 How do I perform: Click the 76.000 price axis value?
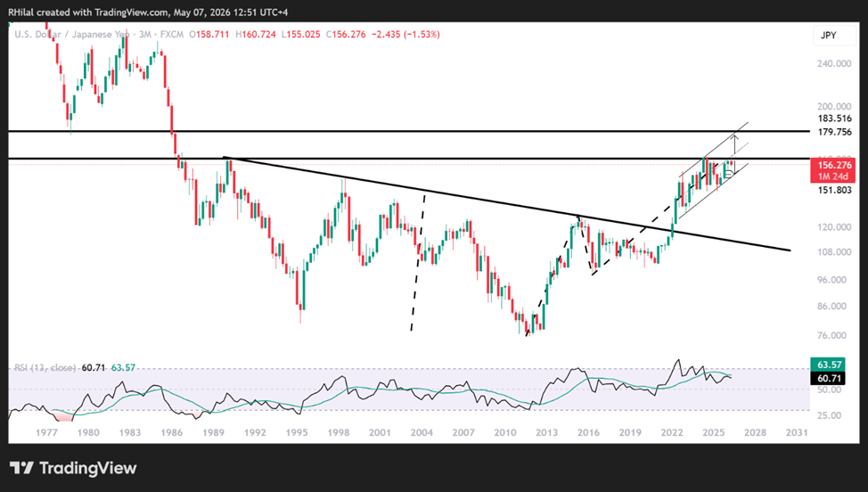tap(832, 335)
